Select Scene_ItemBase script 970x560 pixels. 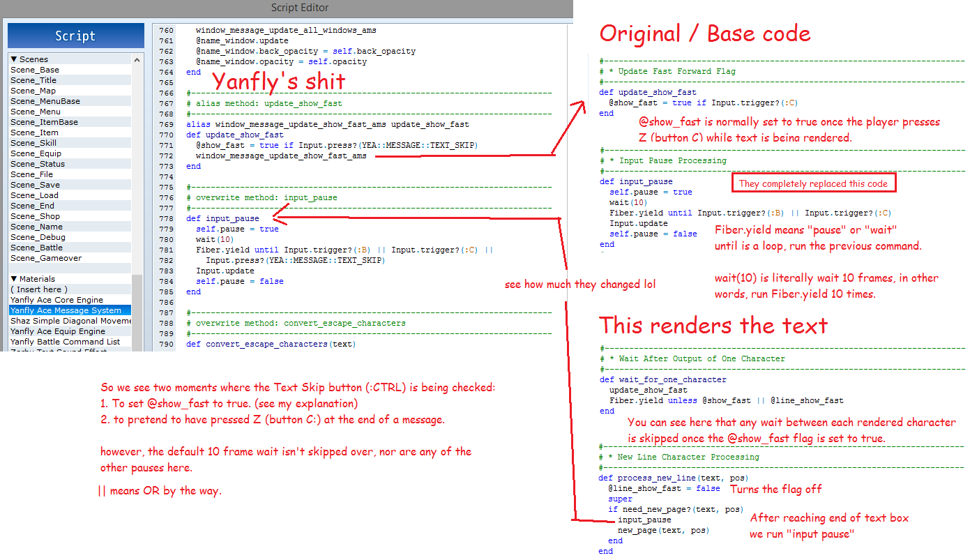pyautogui.click(x=70, y=122)
